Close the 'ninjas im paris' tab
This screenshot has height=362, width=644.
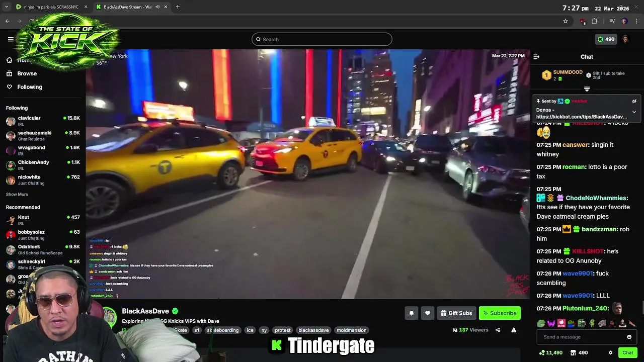[x=86, y=7]
